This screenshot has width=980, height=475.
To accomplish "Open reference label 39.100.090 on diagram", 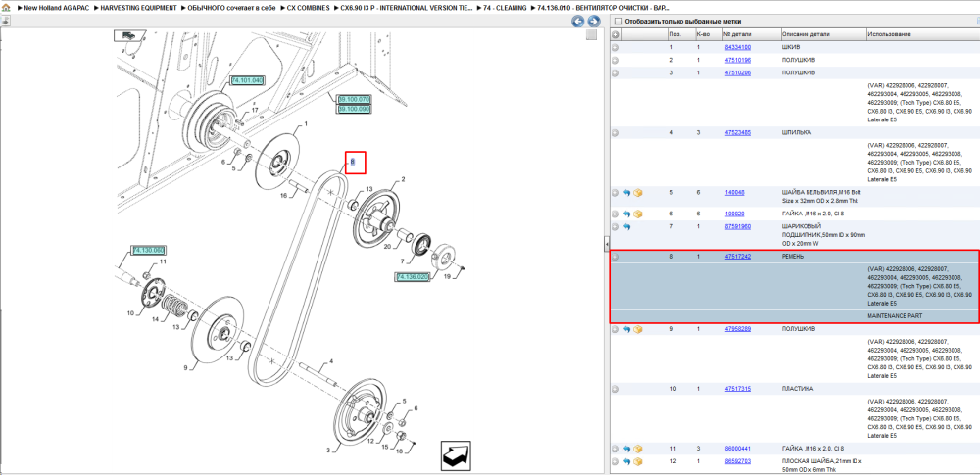I will pyautogui.click(x=355, y=109).
